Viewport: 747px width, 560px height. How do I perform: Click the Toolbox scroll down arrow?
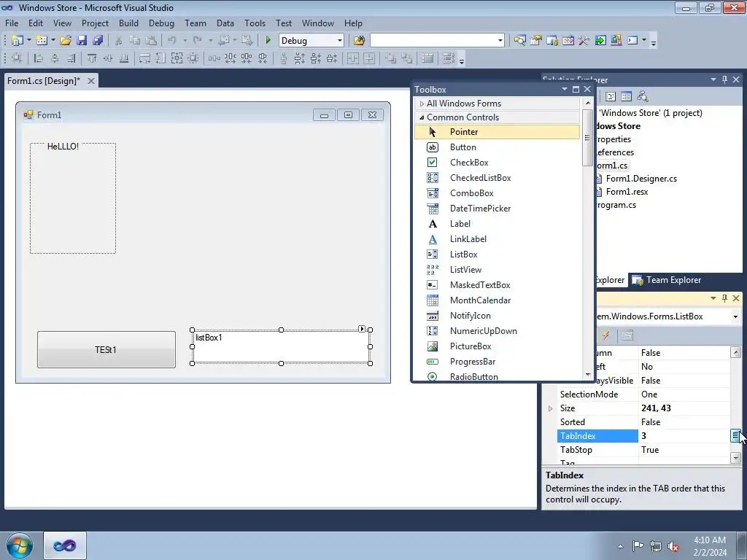click(588, 375)
